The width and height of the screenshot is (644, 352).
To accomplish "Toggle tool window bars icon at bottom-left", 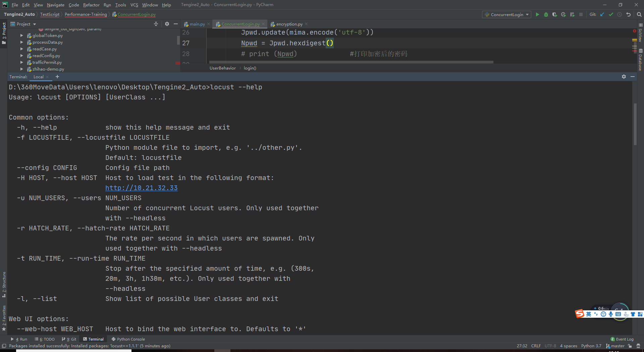I will [x=4, y=346].
